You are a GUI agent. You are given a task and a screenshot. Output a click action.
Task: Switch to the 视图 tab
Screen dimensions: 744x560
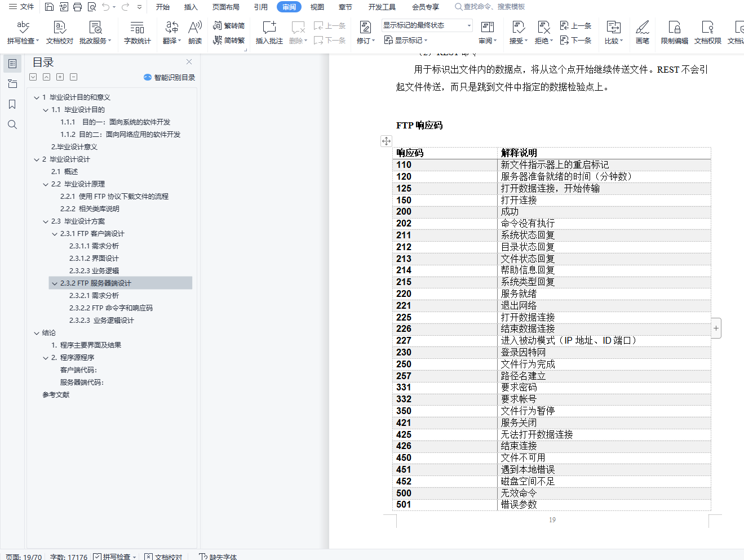click(x=317, y=7)
